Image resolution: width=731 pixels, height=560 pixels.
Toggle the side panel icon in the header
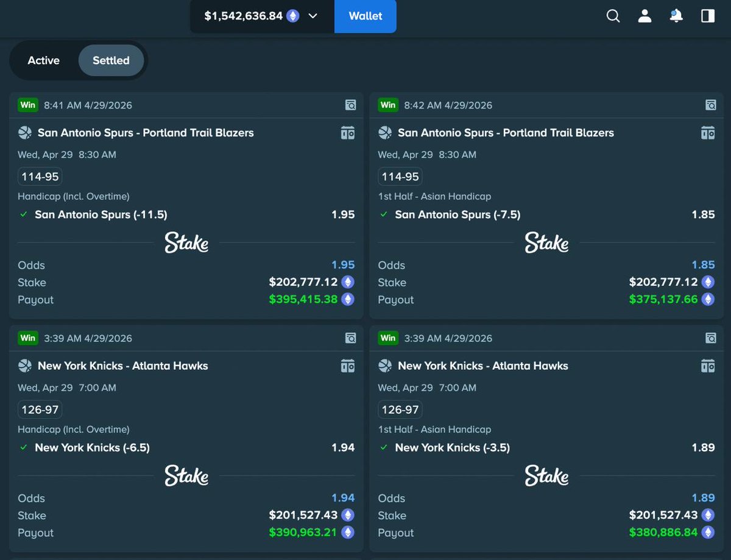click(708, 16)
